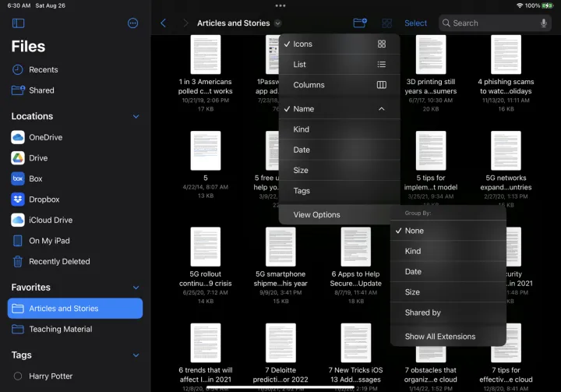
Task: Tap the grid view options icon
Action: click(386, 23)
